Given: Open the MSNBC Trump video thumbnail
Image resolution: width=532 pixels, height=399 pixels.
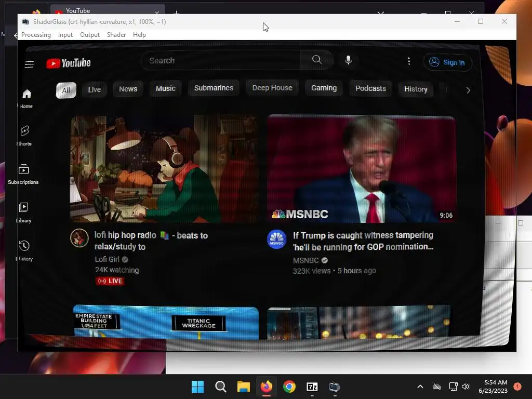Looking at the screenshot, I should (362, 169).
